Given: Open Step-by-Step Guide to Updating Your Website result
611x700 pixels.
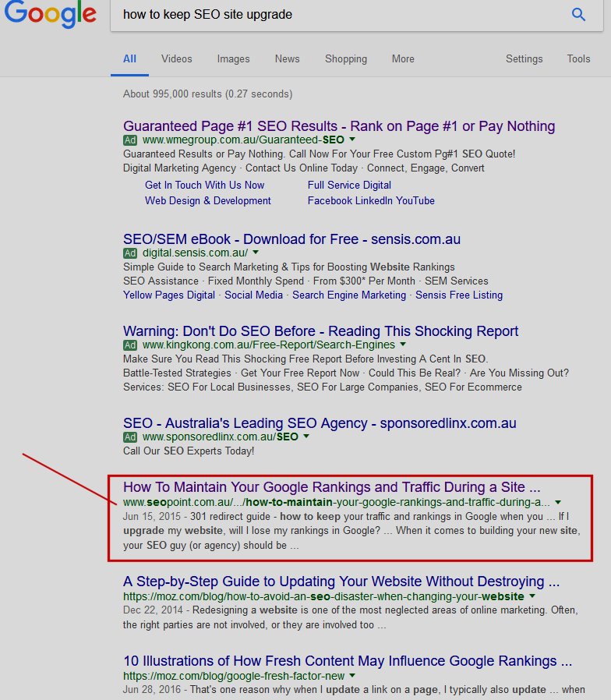Looking at the screenshot, I should click(341, 582).
